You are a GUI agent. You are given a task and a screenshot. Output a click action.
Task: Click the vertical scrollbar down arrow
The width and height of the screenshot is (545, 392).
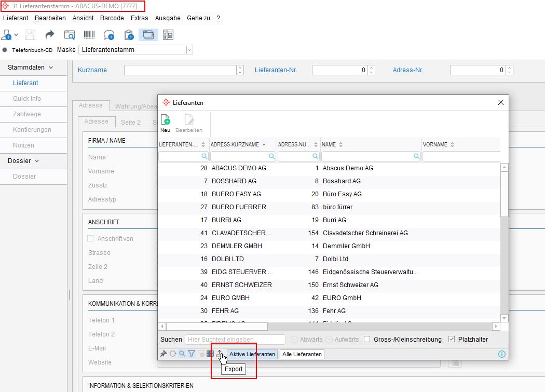tap(505, 318)
